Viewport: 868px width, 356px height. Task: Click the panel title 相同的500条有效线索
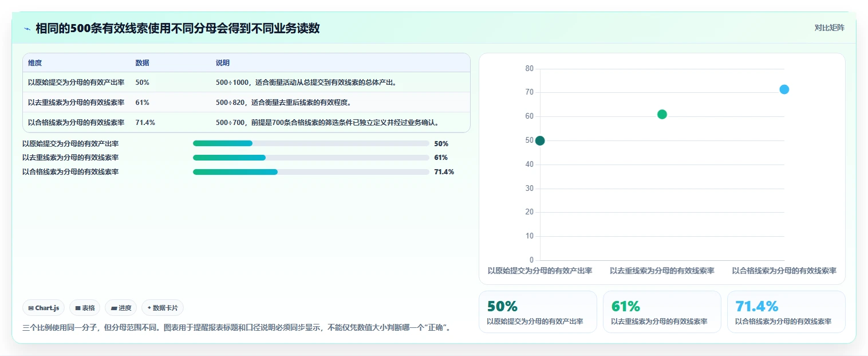177,28
